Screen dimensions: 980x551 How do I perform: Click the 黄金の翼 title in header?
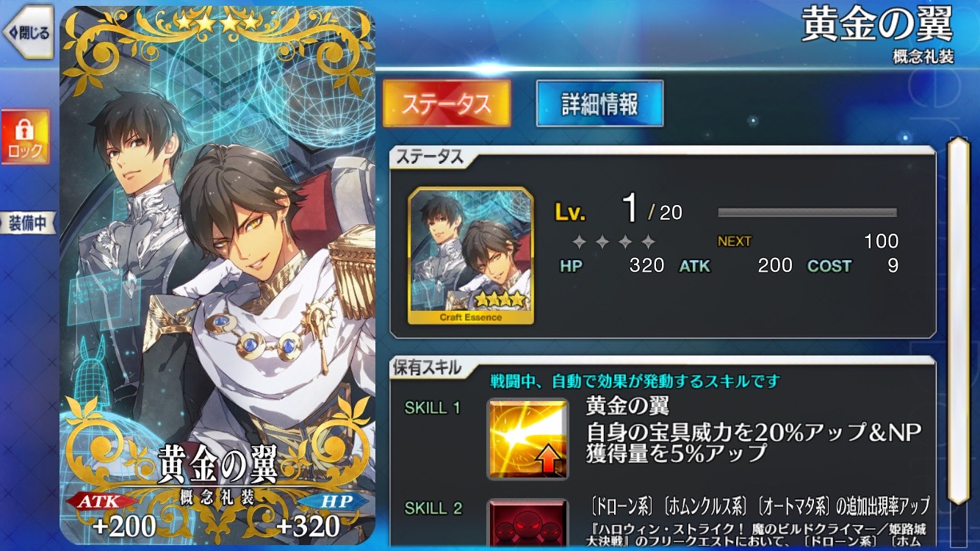tap(876, 26)
